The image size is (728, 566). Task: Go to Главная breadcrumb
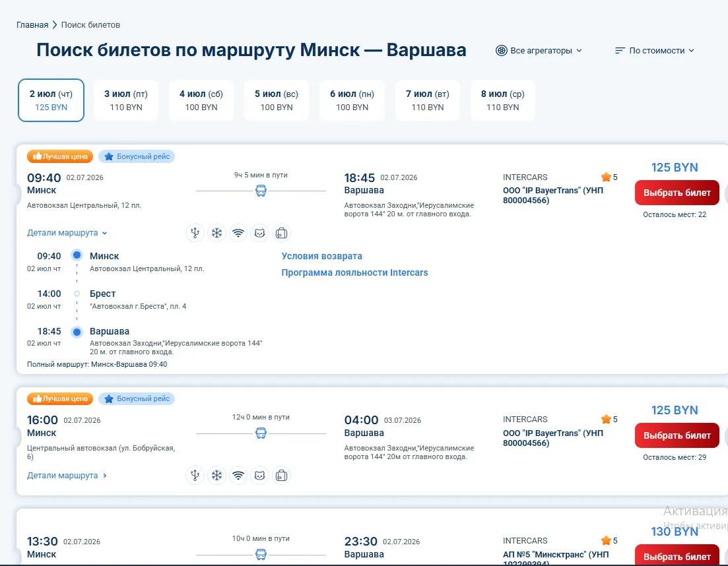coord(32,24)
